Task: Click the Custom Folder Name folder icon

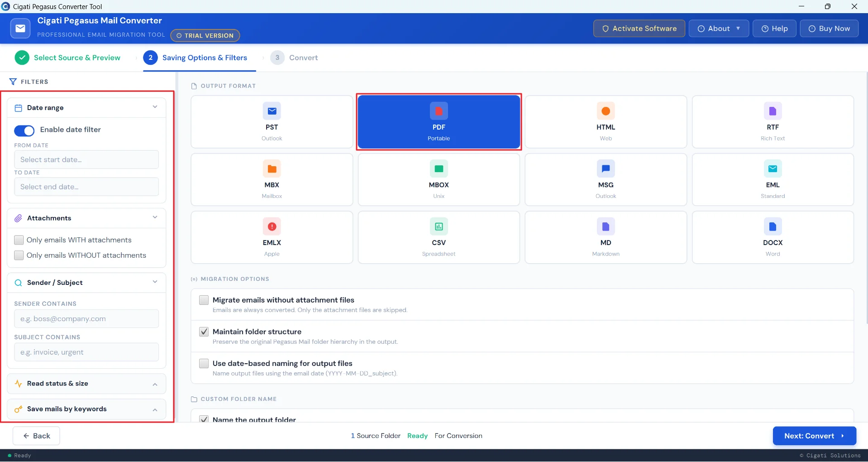Action: pyautogui.click(x=194, y=399)
